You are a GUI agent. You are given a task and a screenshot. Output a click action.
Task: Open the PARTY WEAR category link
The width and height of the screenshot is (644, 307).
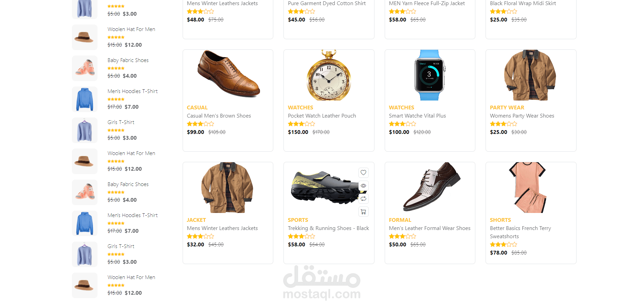coord(507,108)
